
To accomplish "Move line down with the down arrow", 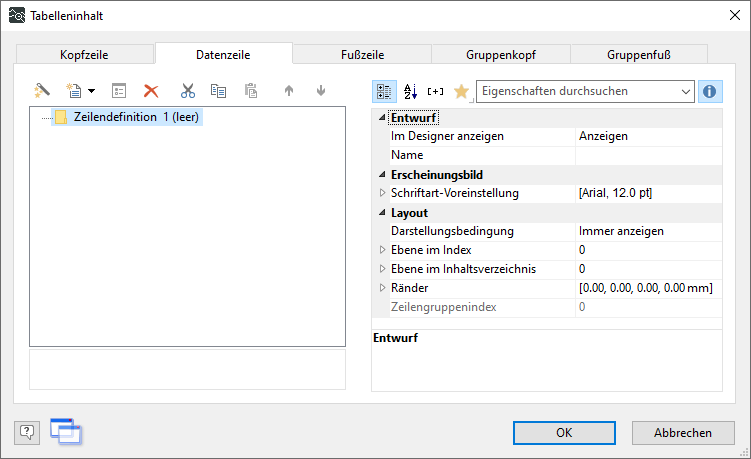I will click(x=321, y=91).
